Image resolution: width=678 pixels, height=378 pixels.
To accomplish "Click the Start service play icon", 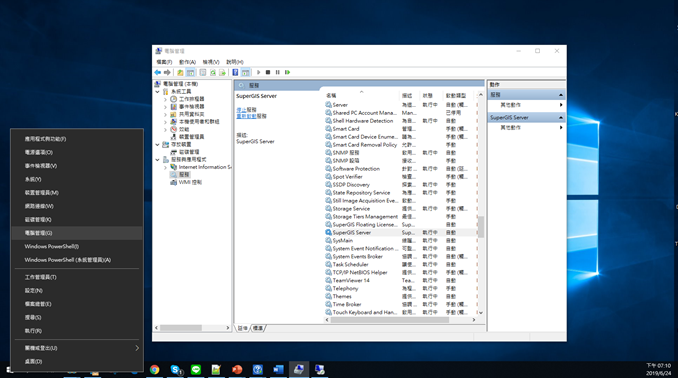I will pyautogui.click(x=259, y=72).
